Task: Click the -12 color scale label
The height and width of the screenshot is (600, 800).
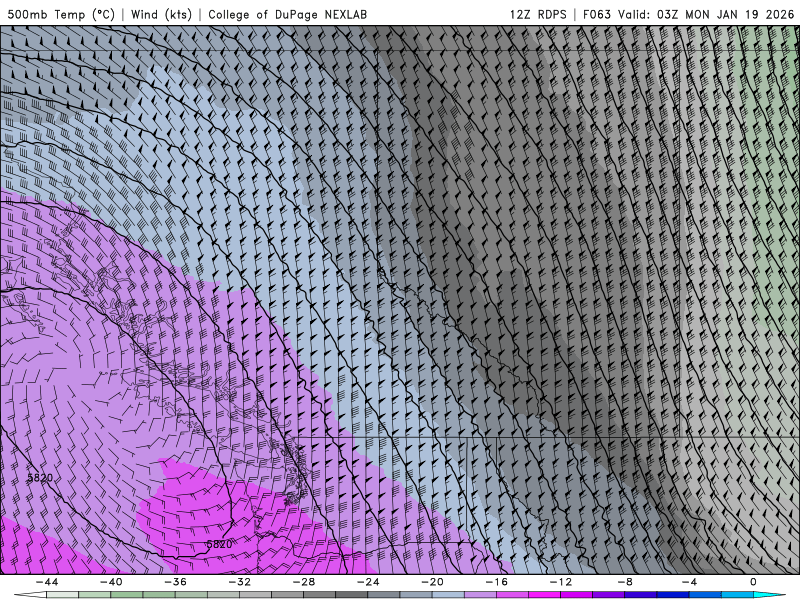Action: 561,582
